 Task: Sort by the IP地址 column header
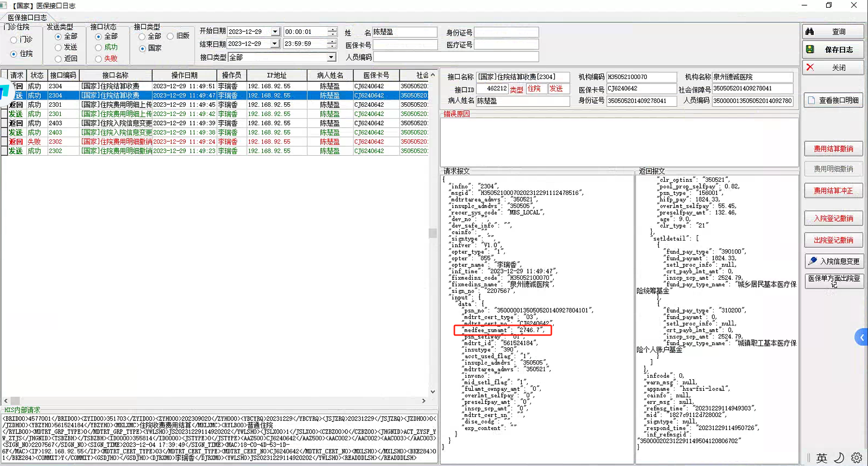tap(276, 75)
